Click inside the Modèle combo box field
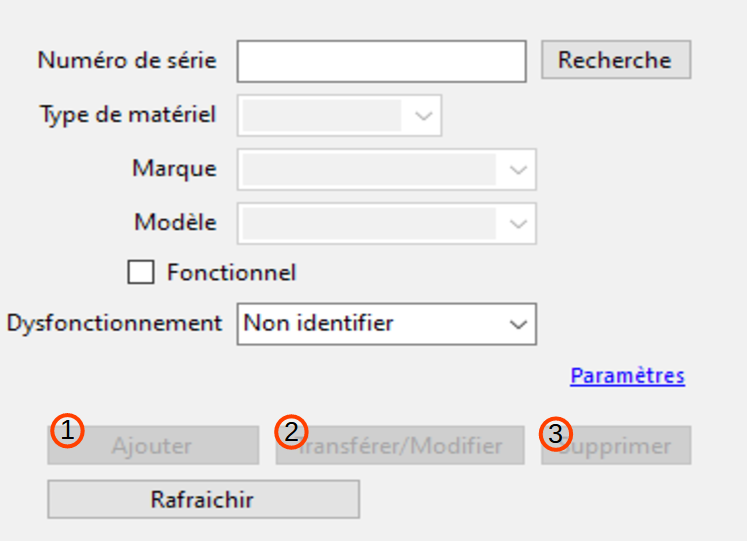This screenshot has width=749, height=541. [386, 223]
